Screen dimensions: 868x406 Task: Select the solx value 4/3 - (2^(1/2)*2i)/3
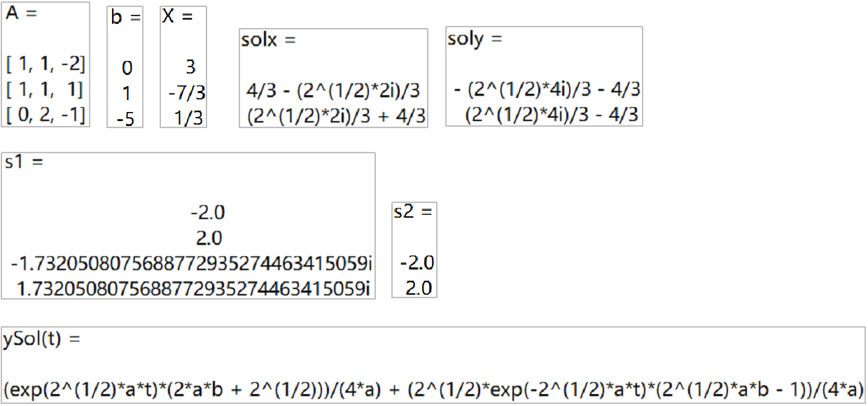pyautogui.click(x=335, y=90)
